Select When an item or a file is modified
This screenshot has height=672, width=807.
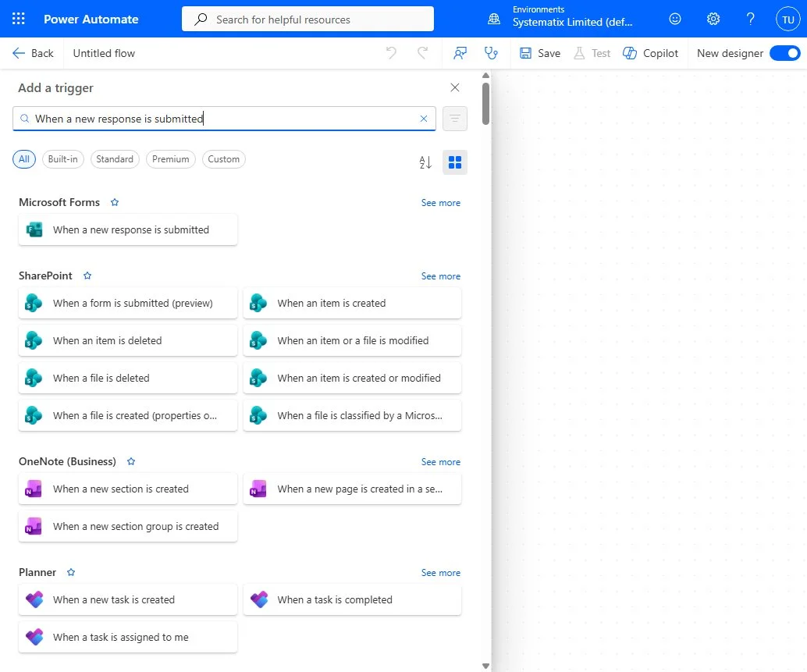(352, 340)
